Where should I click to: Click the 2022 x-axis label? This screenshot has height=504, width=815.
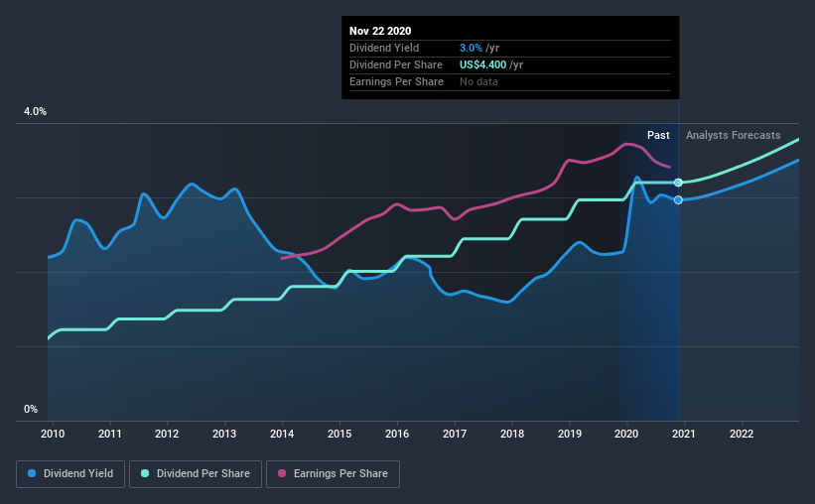click(x=742, y=434)
